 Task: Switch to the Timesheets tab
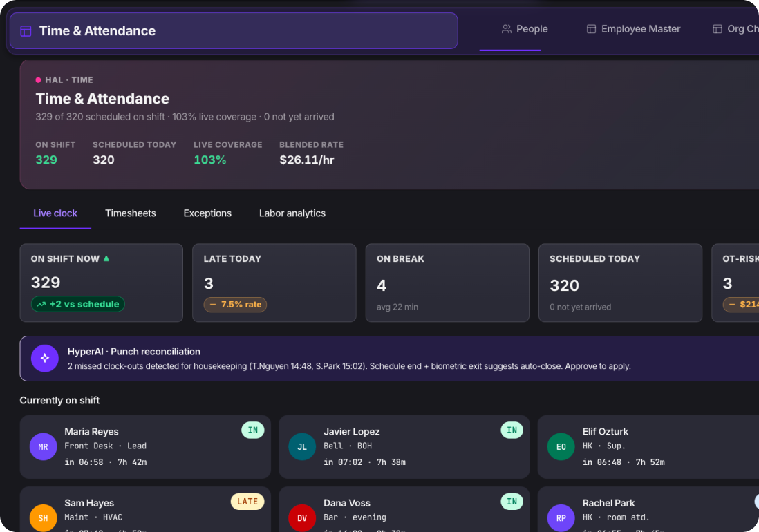pos(130,213)
